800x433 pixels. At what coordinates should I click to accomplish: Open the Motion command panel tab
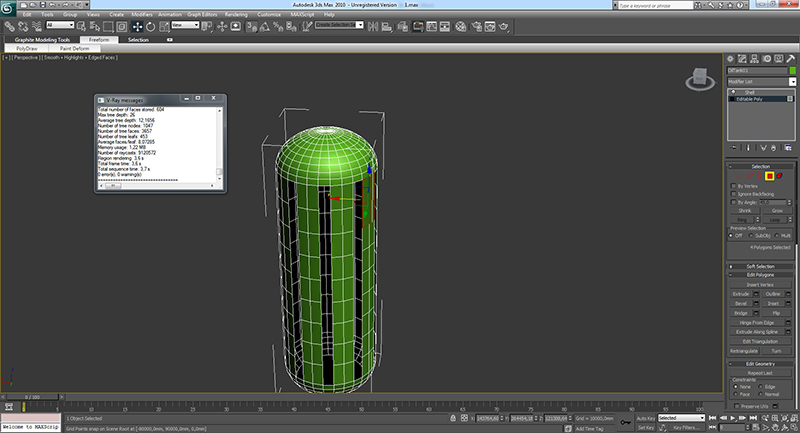[x=767, y=59]
